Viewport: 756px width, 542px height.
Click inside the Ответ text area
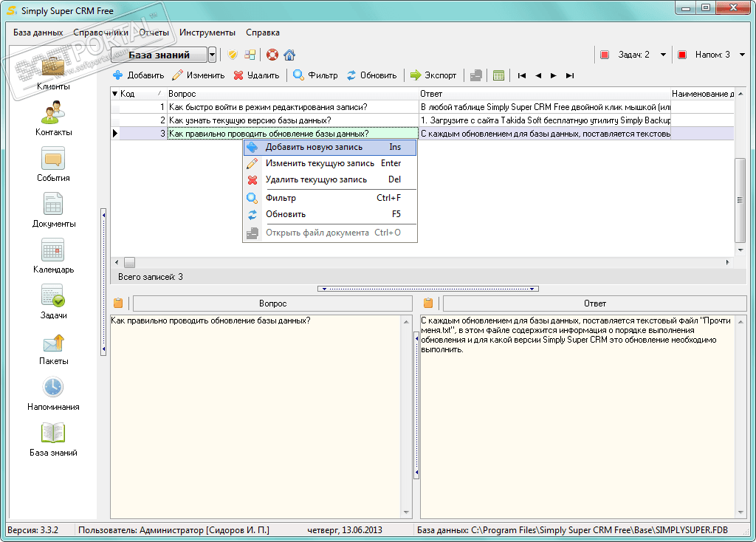[x=577, y=416]
